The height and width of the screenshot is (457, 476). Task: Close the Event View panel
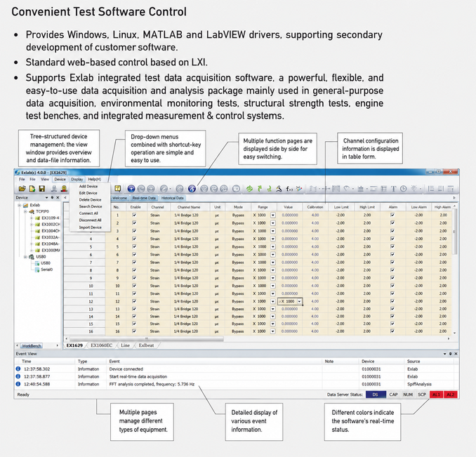456,354
